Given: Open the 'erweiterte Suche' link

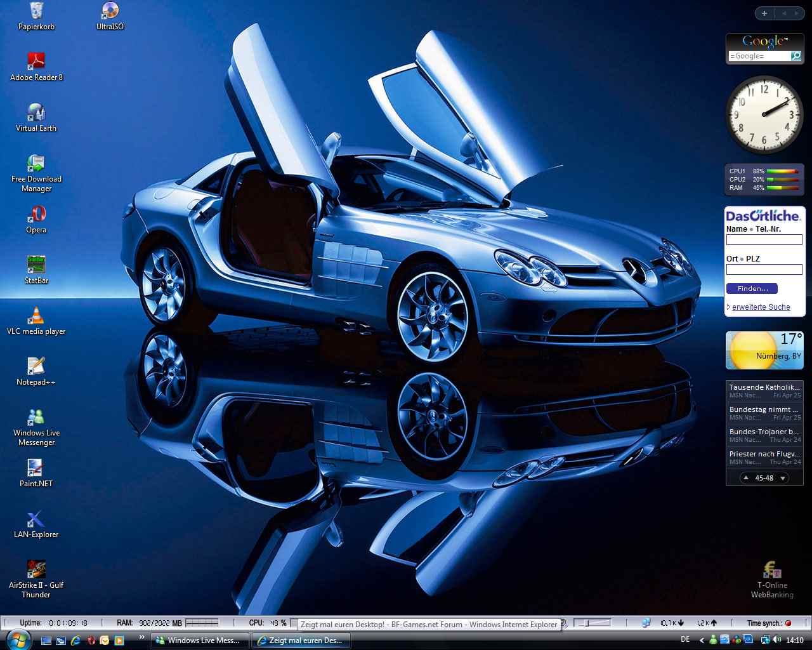Looking at the screenshot, I should pos(761,307).
